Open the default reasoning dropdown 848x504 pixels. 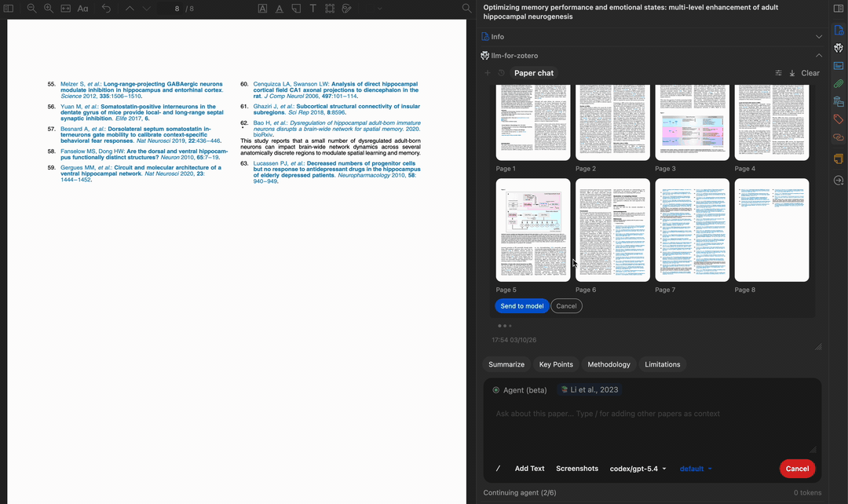click(x=696, y=469)
